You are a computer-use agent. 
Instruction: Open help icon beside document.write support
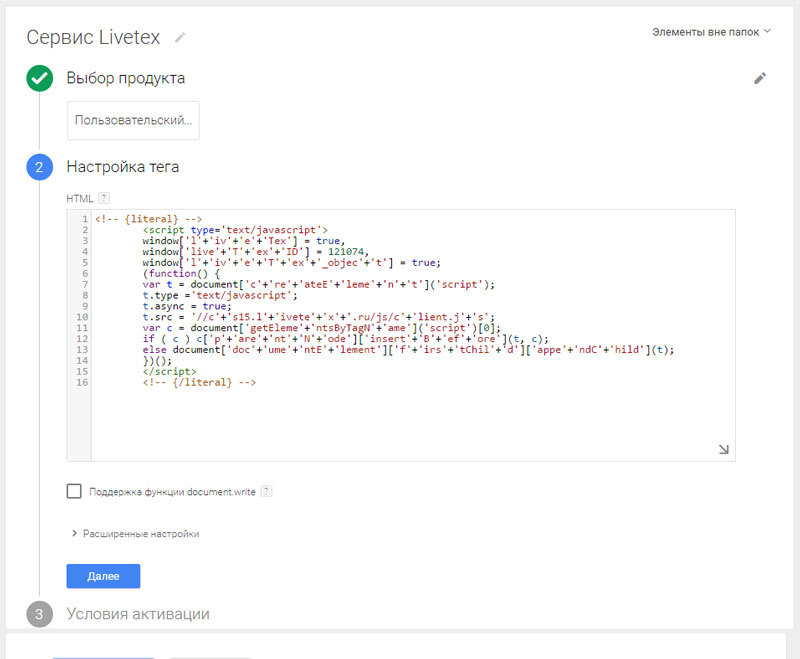266,491
